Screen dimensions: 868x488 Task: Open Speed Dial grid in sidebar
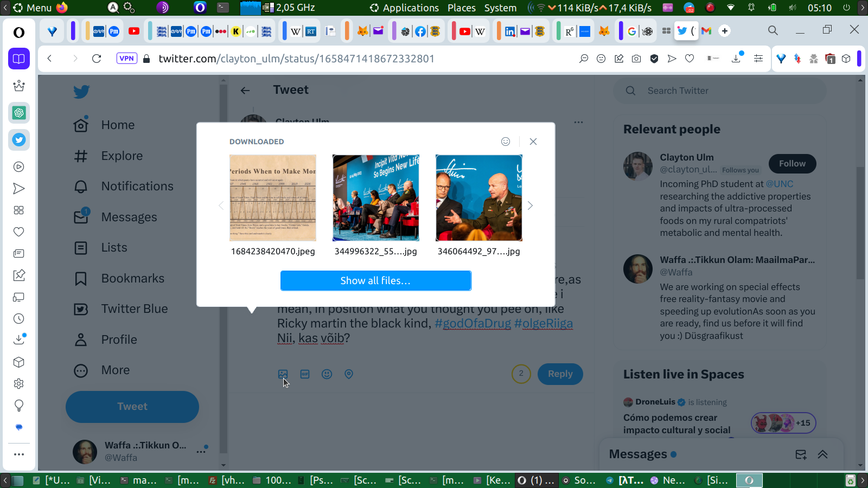pyautogui.click(x=19, y=210)
